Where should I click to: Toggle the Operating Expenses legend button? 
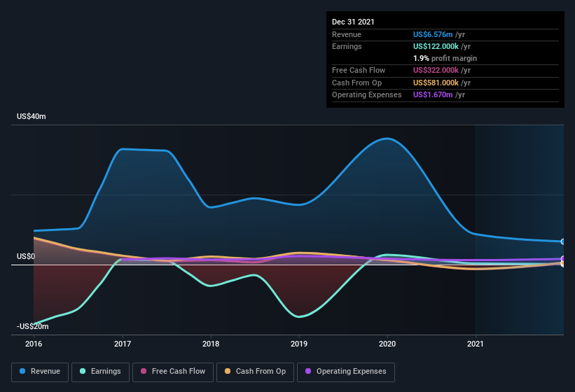coord(346,372)
